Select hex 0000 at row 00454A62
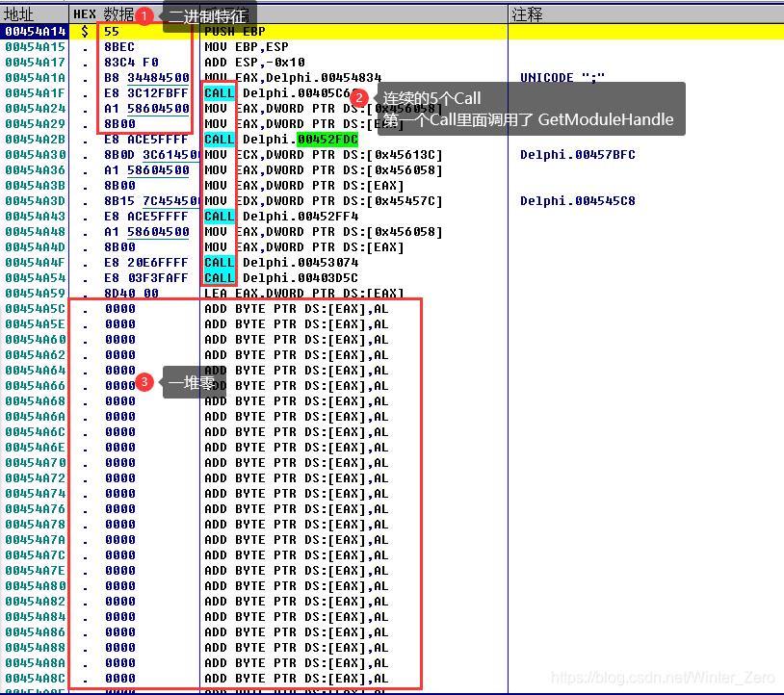The height and width of the screenshot is (695, 784). point(120,355)
